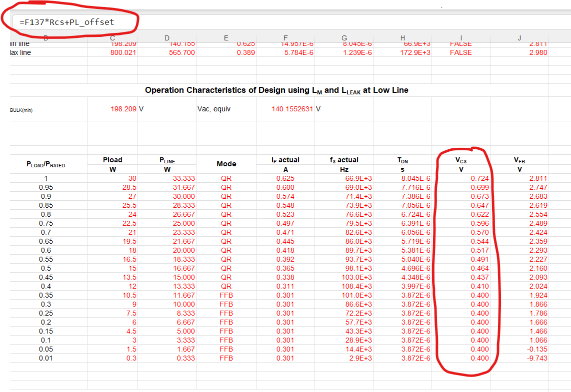
Task: Select the first FFB mode cell
Action: click(x=226, y=295)
